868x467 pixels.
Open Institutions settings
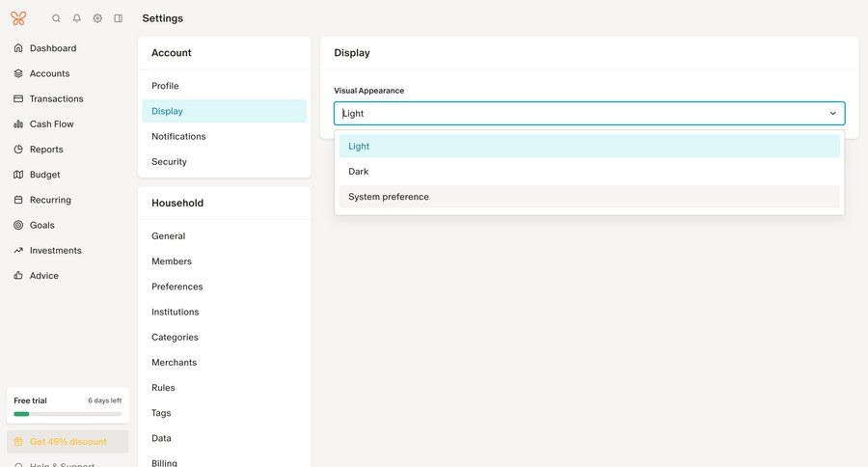(224, 312)
